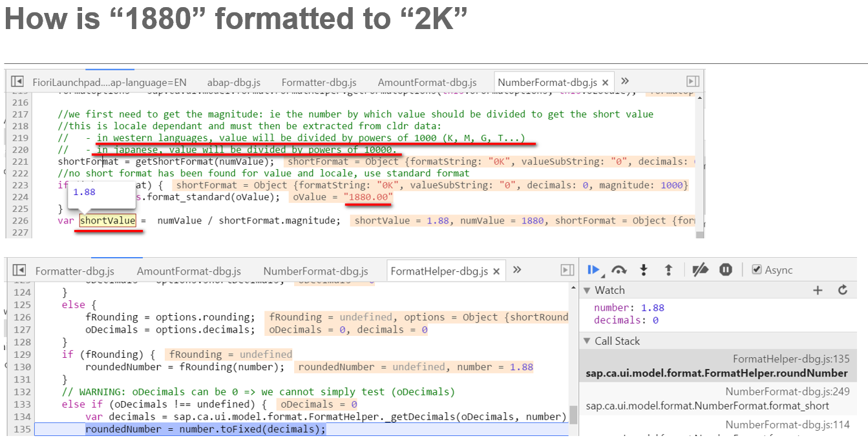Refresh watch expressions

pos(843,290)
